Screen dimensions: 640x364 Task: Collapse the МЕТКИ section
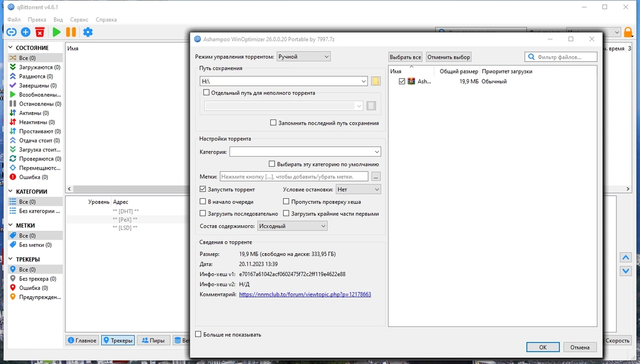click(11, 225)
